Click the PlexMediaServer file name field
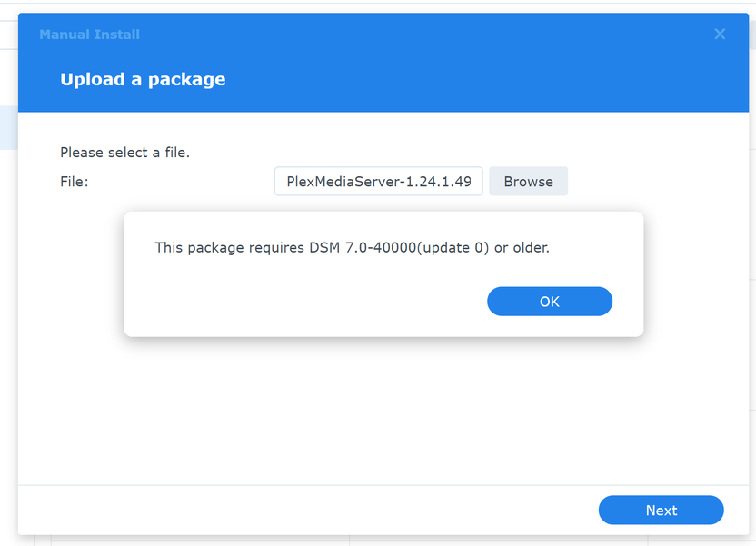This screenshot has height=546, width=756. 378,182
